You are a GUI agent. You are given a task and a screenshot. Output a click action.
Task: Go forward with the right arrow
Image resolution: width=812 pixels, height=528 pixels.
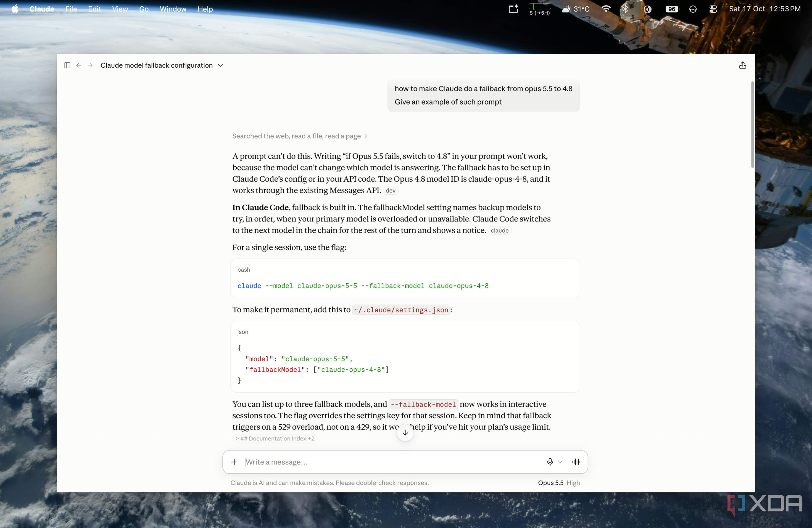[90, 65]
